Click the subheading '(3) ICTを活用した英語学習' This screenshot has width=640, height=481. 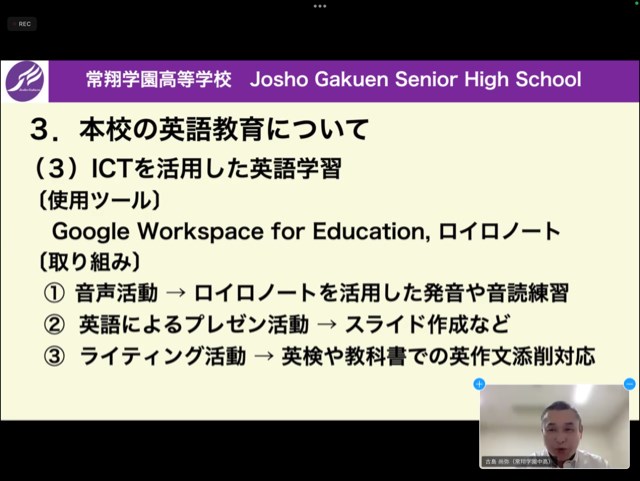click(187, 169)
